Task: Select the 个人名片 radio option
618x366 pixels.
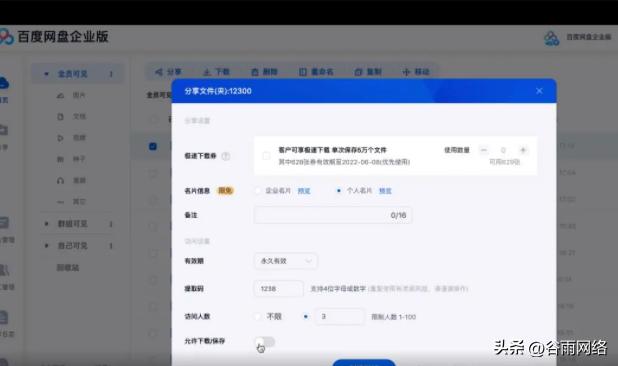Action: (339, 191)
